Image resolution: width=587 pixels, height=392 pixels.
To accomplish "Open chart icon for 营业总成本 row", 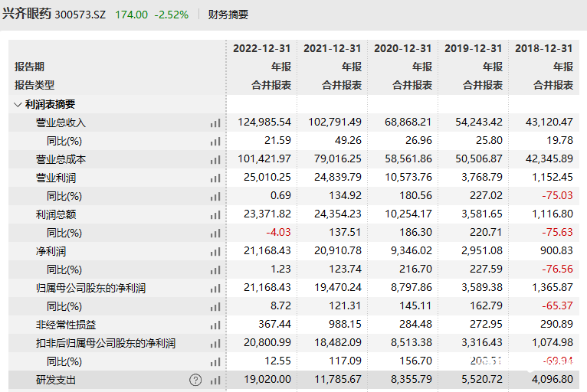I will [215, 160].
